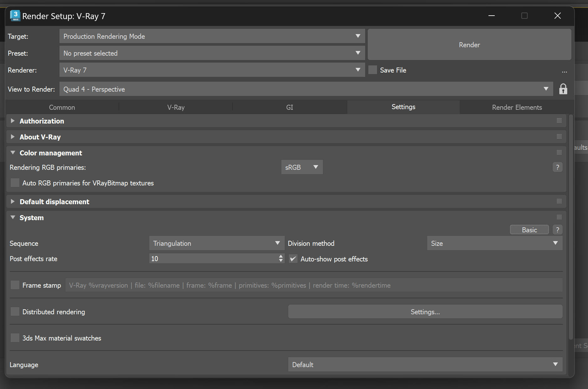Open Save File browse ellipsis button
This screenshot has height=389, width=588.
(564, 71)
